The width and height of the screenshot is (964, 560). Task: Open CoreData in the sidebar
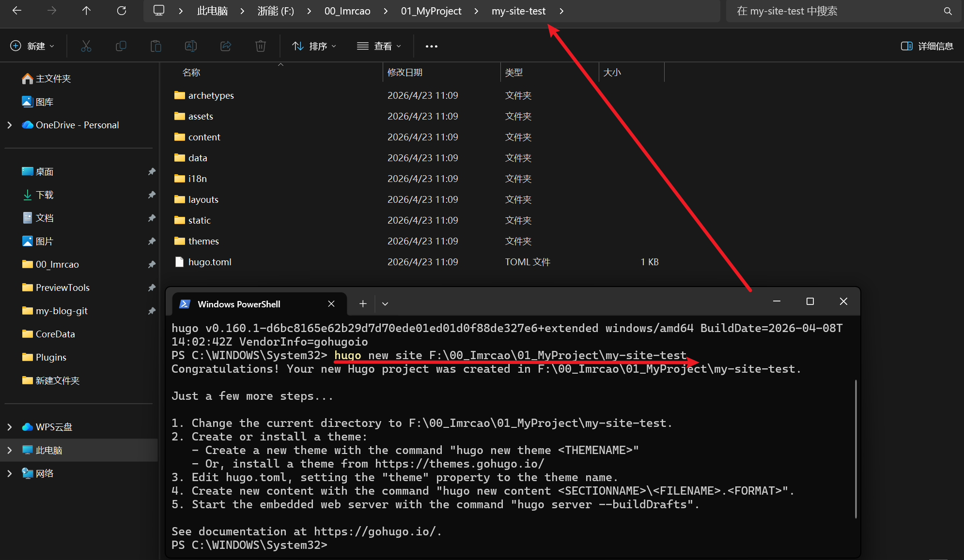click(x=55, y=334)
